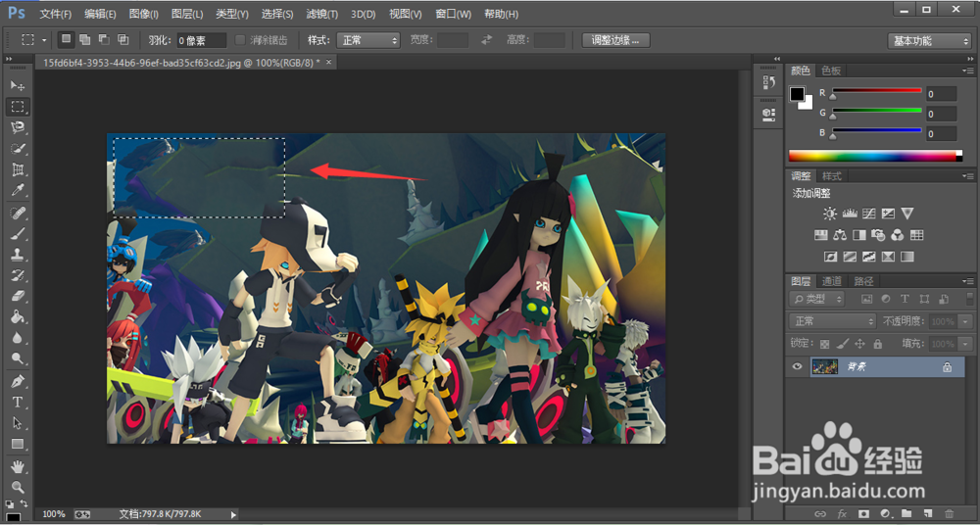Select the Hand tool
Viewport: 980px width, 525px height.
pyautogui.click(x=18, y=467)
